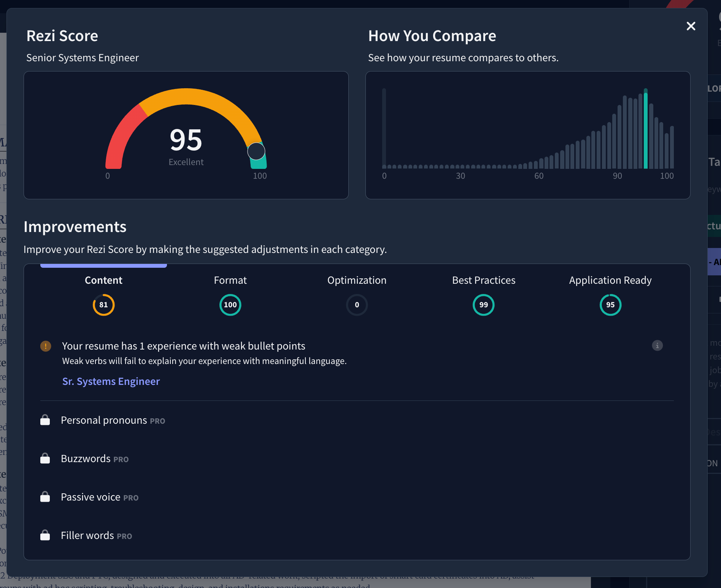The width and height of the screenshot is (721, 588).
Task: Click the info icon beside weak bullet points
Action: 657,345
